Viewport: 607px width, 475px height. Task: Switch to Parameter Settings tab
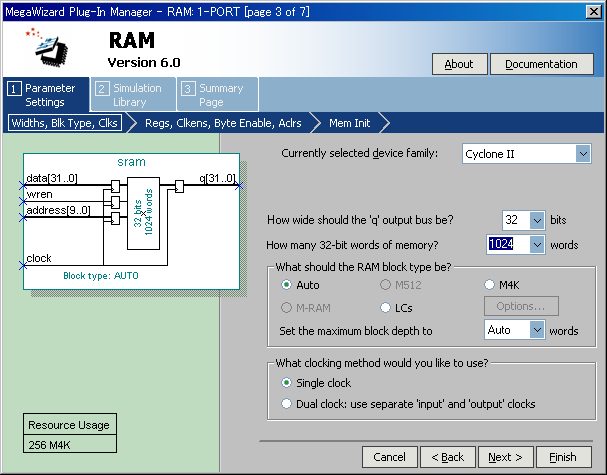point(46,95)
